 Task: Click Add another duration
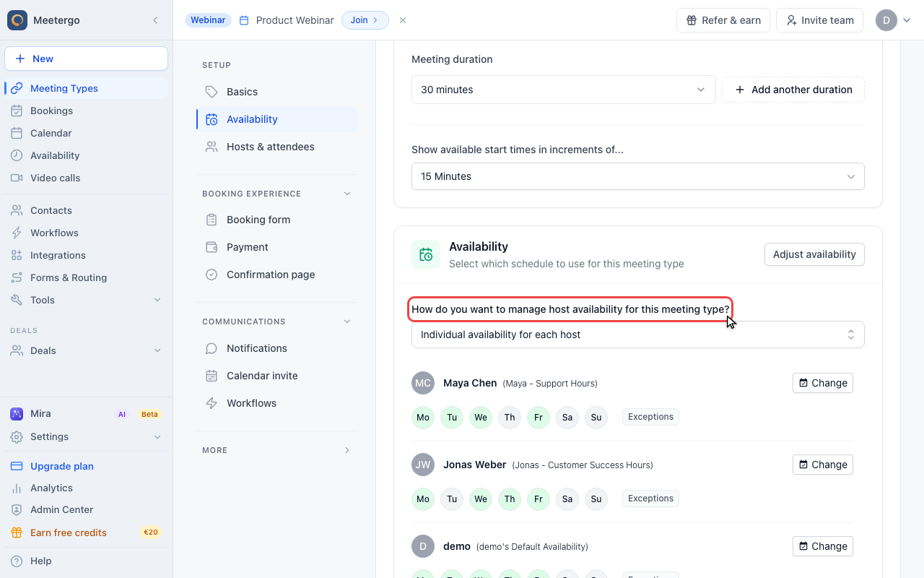pyautogui.click(x=793, y=90)
